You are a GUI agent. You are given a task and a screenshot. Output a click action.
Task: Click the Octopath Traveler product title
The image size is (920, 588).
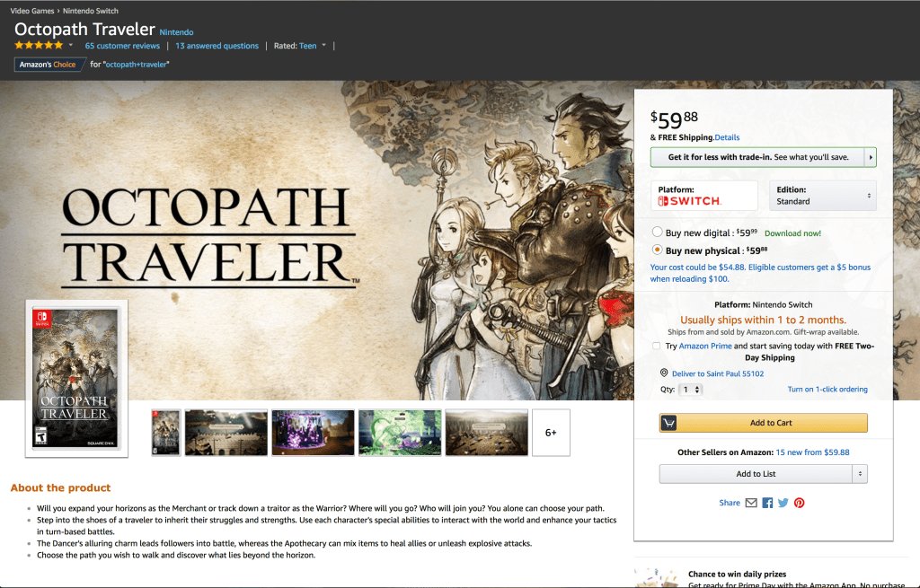(x=84, y=30)
